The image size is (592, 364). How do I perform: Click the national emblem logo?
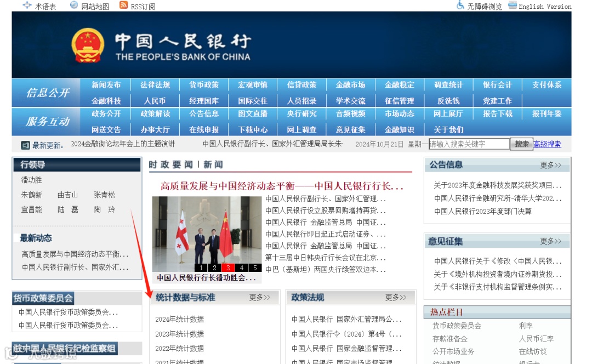click(88, 46)
